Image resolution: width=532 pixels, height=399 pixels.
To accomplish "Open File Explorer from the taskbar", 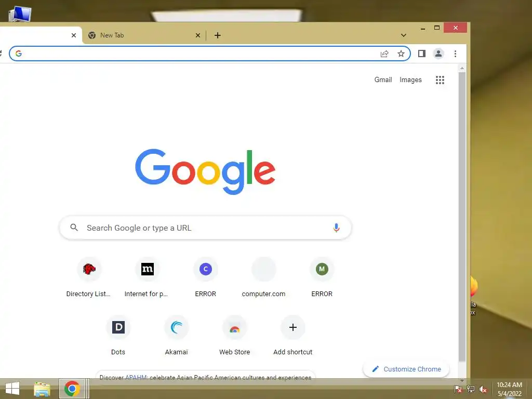I will click(x=42, y=389).
